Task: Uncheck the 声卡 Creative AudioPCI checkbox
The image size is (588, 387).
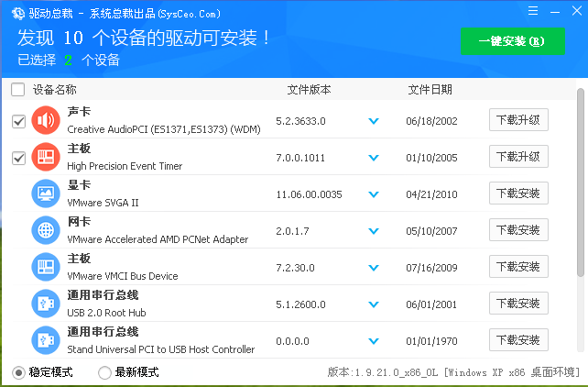Action: point(18,122)
